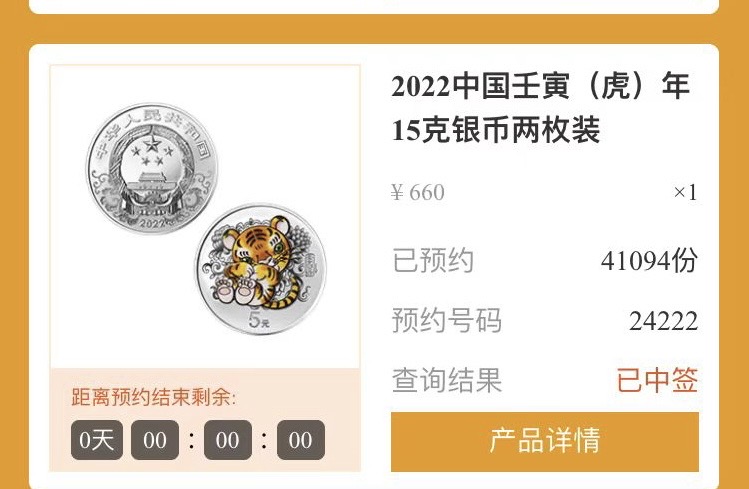Viewport: 749px width, 489px height.
Task: Click the white card above the product
Action: point(374,7)
